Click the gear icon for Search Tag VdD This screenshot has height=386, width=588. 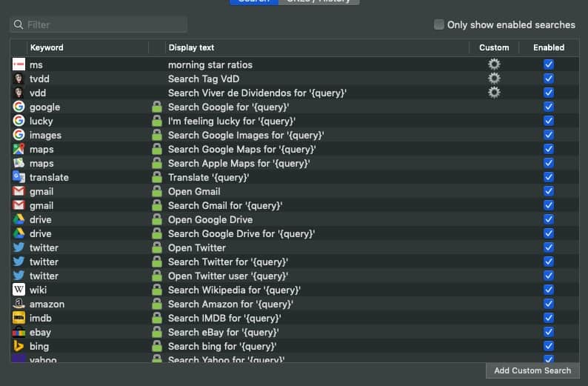[x=494, y=79]
